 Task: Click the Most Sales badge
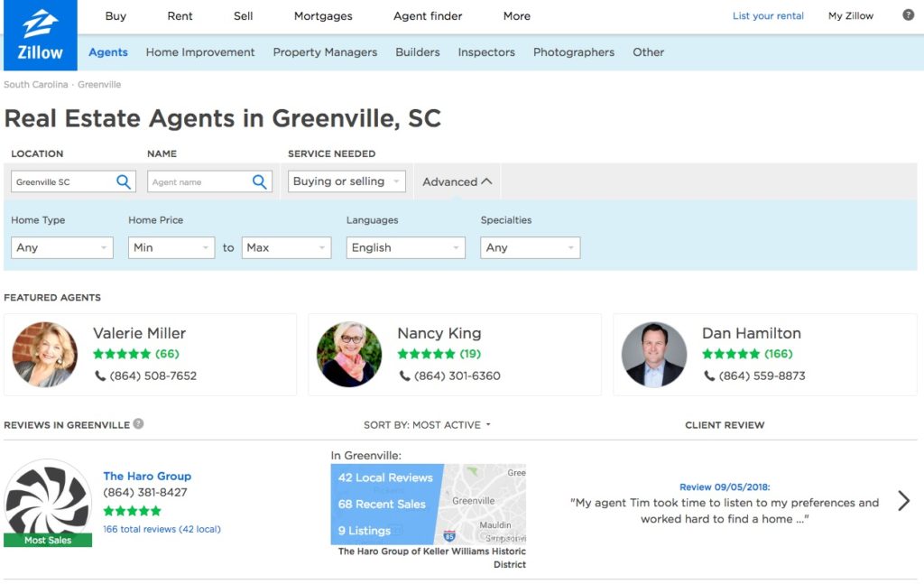48,540
